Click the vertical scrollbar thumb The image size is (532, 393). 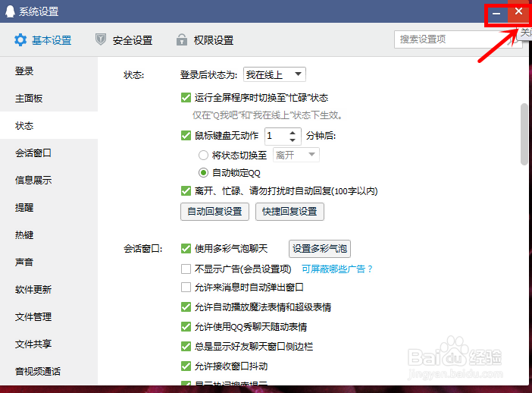pos(524,134)
